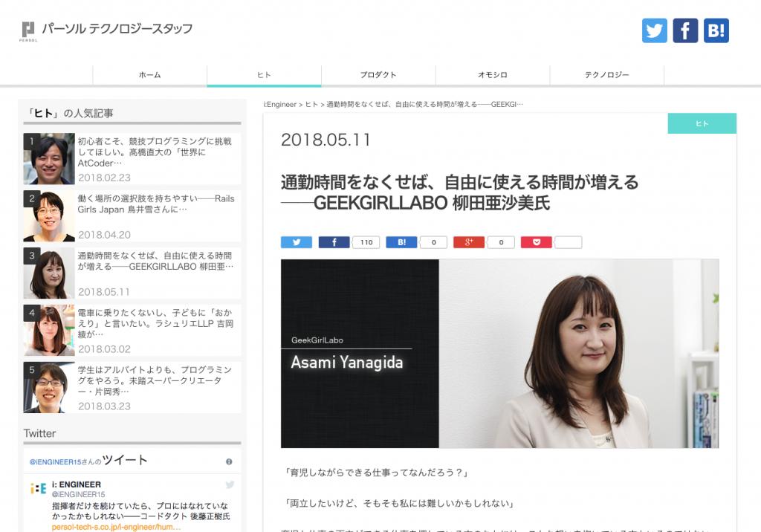
Task: Click the i:Engineer breadcrumb link
Action: tap(279, 105)
